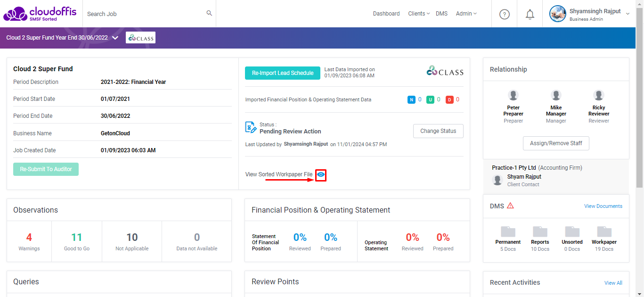Click the Cloudoffis logo
The image size is (644, 297).
coord(40,14)
